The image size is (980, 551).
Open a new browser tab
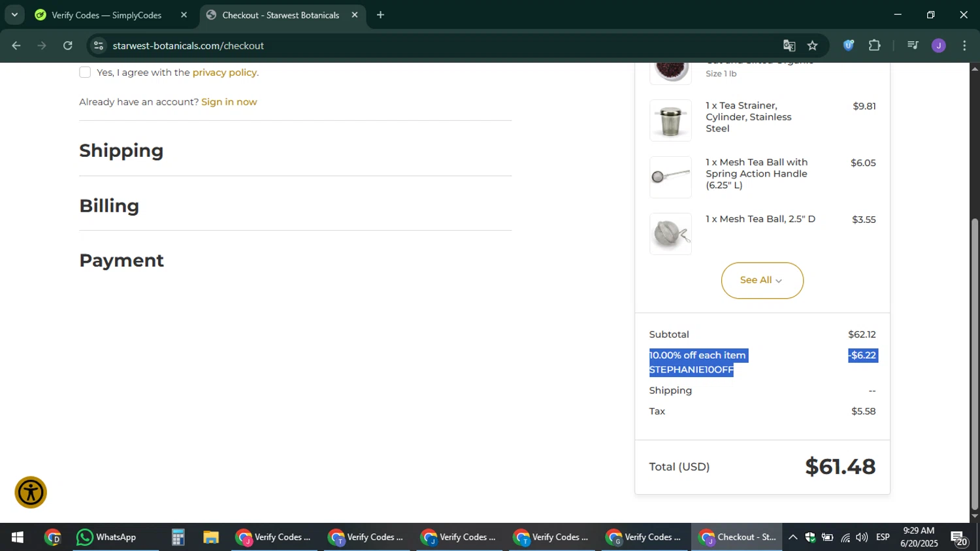(x=380, y=15)
